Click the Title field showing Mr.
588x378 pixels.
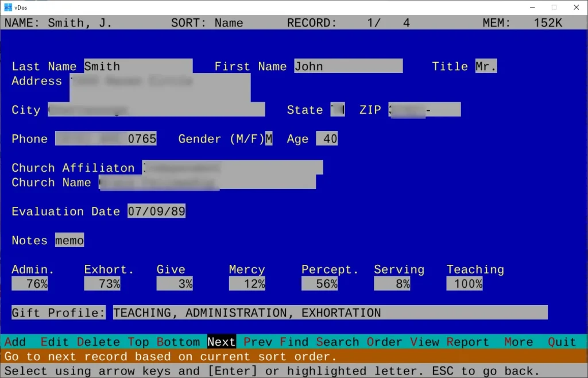coord(486,66)
